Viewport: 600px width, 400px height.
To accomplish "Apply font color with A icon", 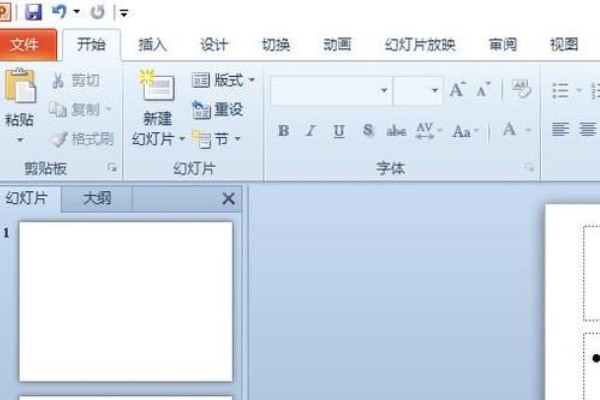I will pyautogui.click(x=509, y=130).
